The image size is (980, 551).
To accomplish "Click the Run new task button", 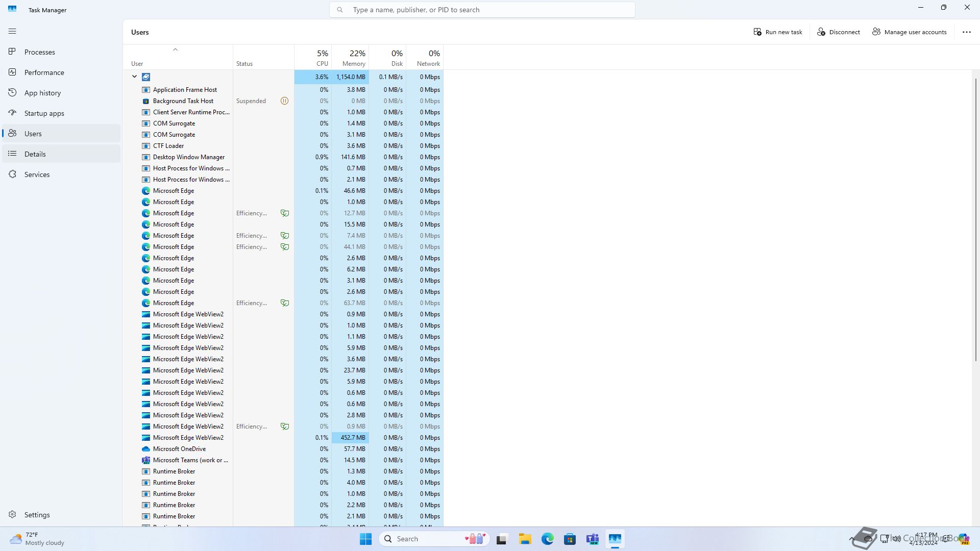I will [777, 32].
